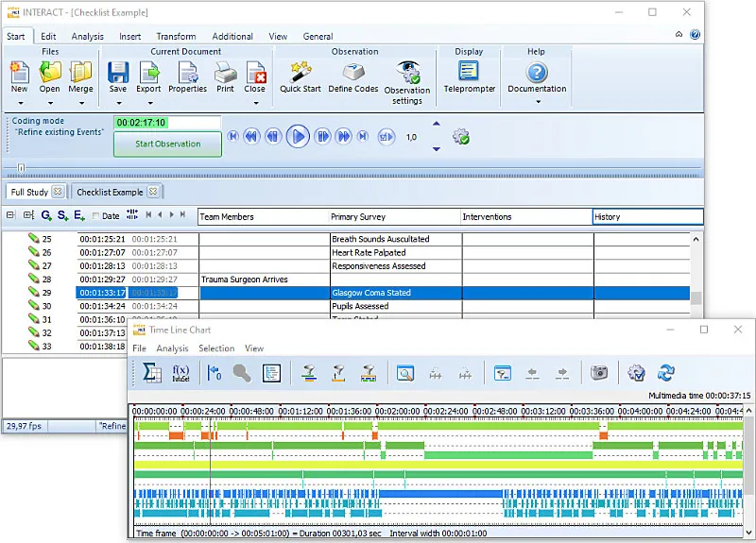
Task: Click the Export icon
Action: 149,73
